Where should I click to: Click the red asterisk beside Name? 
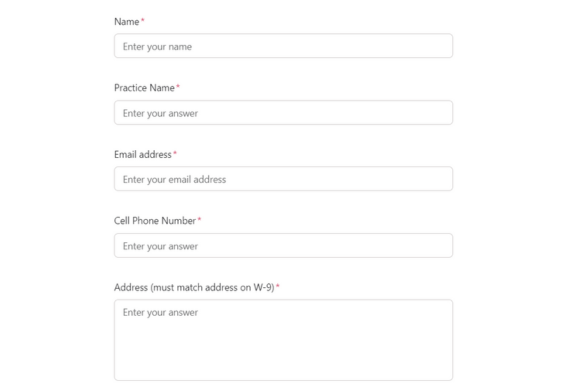pos(143,20)
